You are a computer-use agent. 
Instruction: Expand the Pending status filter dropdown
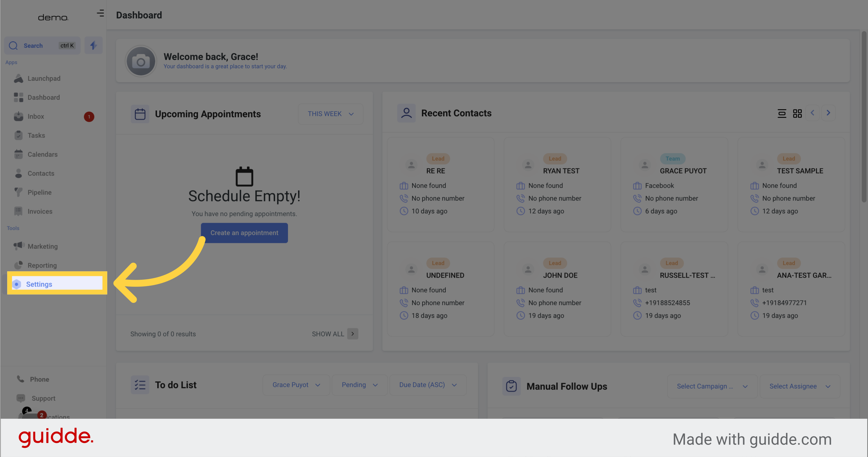click(359, 385)
